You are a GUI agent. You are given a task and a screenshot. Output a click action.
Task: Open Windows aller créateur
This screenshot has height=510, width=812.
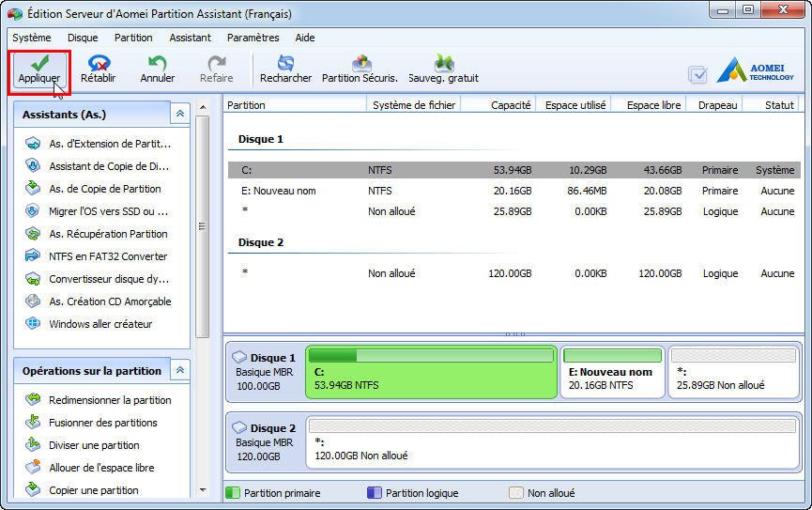click(x=88, y=324)
